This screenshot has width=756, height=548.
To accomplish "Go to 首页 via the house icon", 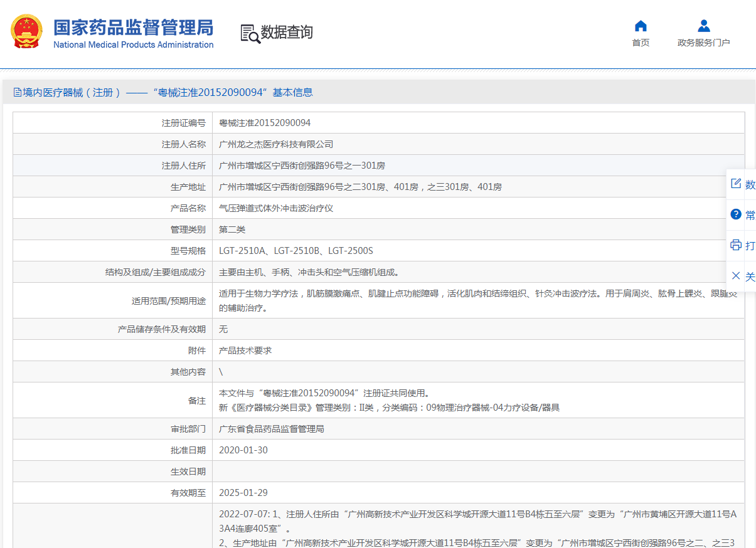I will point(641,26).
